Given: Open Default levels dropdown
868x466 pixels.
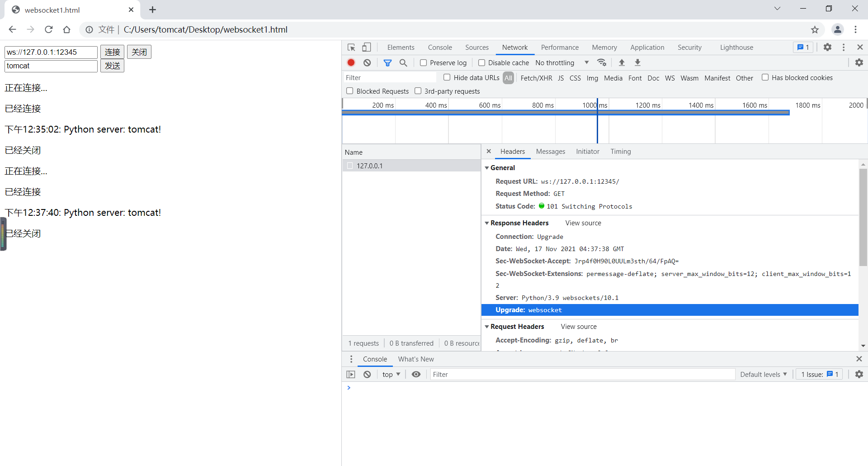Looking at the screenshot, I should (x=763, y=374).
